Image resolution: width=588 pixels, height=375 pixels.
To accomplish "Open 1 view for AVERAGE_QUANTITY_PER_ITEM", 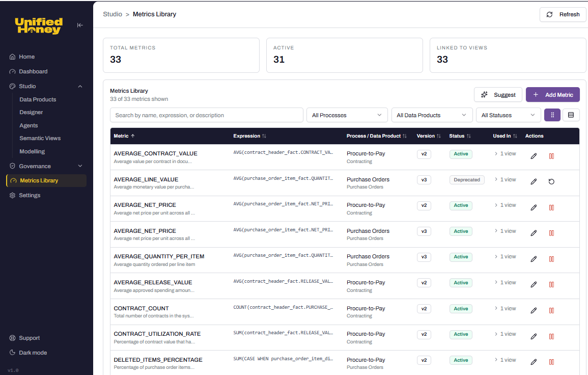I will click(x=505, y=256).
